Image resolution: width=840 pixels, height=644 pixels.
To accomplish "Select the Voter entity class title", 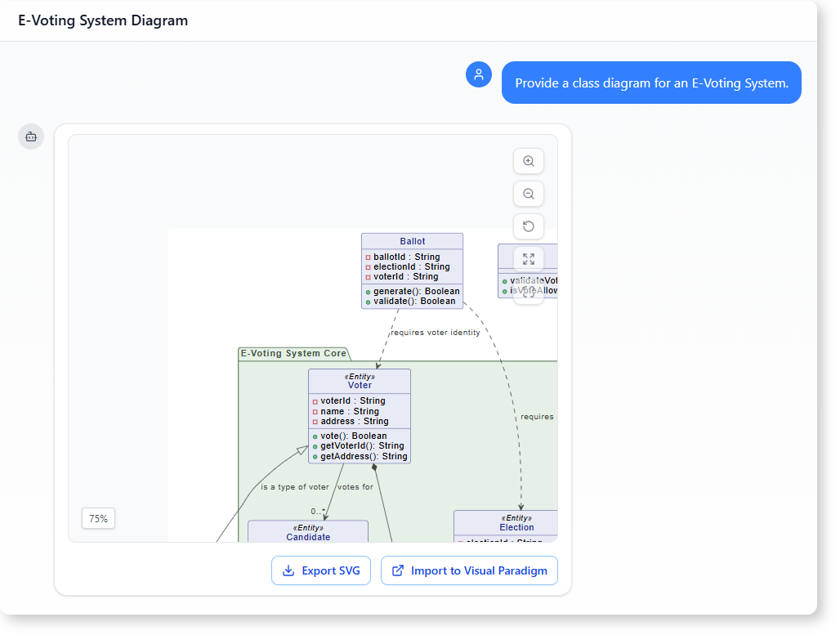I will tap(360, 385).
